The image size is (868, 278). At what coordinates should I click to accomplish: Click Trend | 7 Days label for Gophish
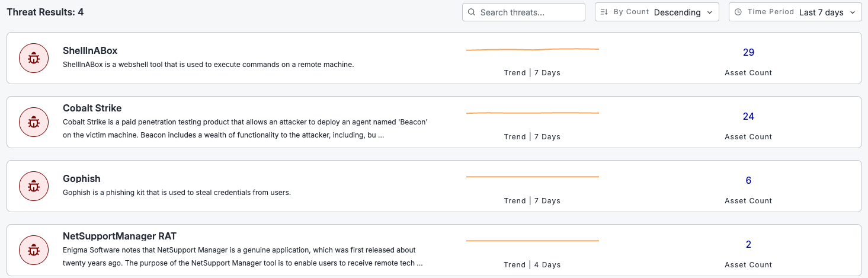click(x=532, y=201)
